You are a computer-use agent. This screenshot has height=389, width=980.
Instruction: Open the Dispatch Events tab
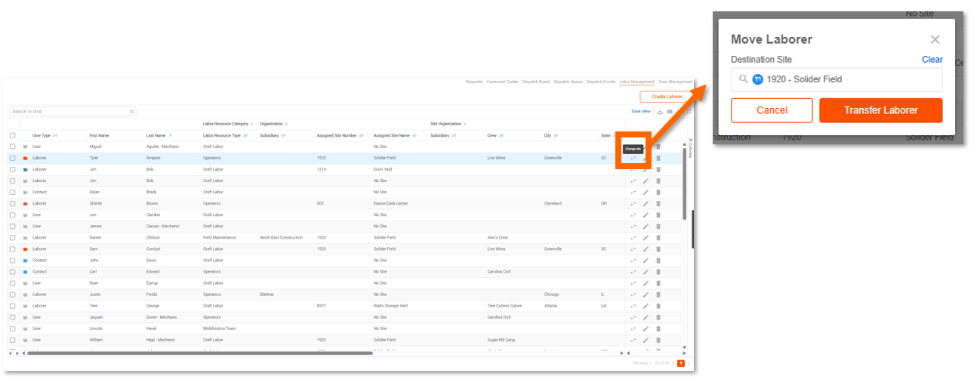(601, 82)
